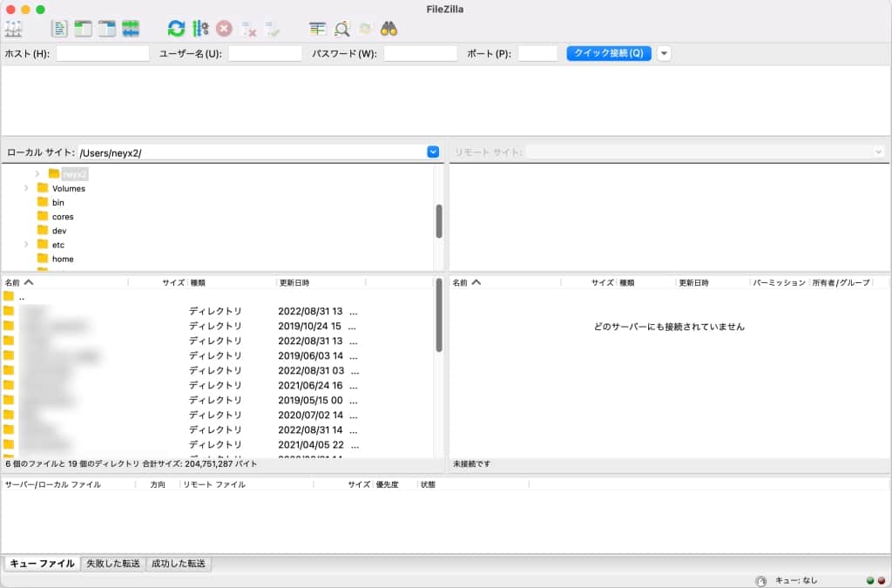The image size is (892, 588).
Task: Select the row dated 2021/04/05 22
Action: [217, 444]
